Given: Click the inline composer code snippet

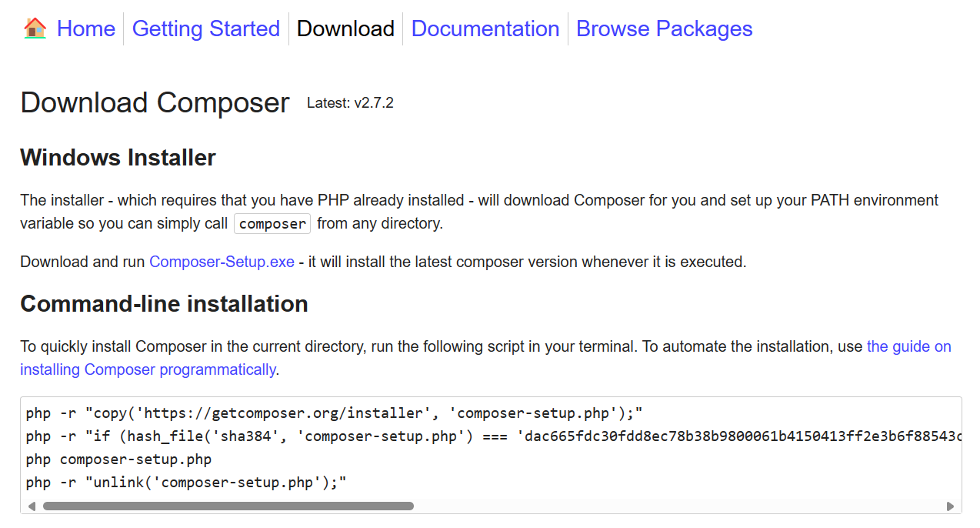Looking at the screenshot, I should point(272,223).
